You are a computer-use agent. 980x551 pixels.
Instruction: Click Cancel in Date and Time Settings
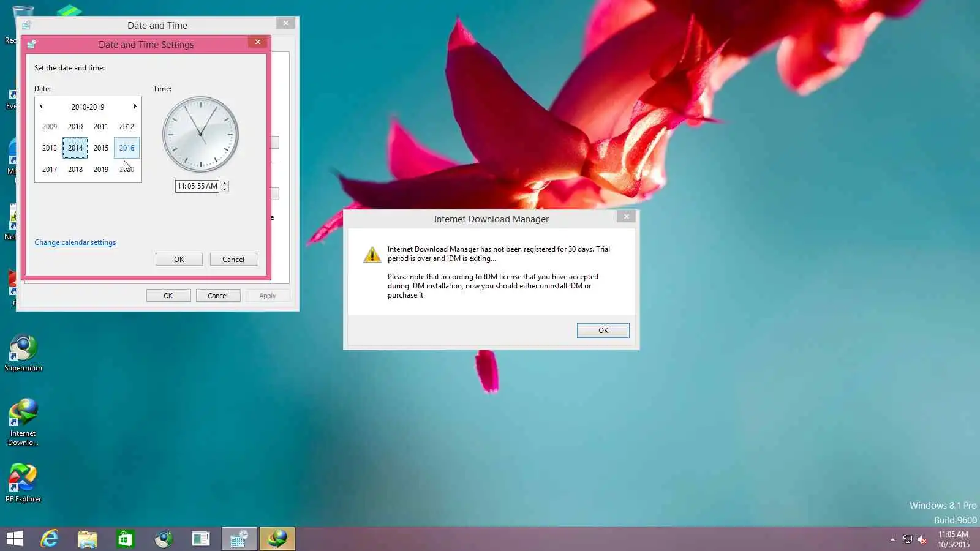coord(233,260)
